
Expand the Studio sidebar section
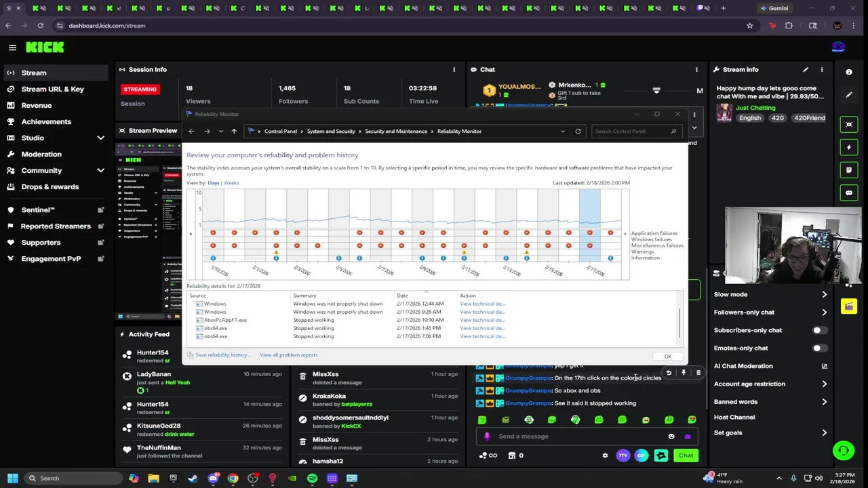pyautogui.click(x=101, y=138)
